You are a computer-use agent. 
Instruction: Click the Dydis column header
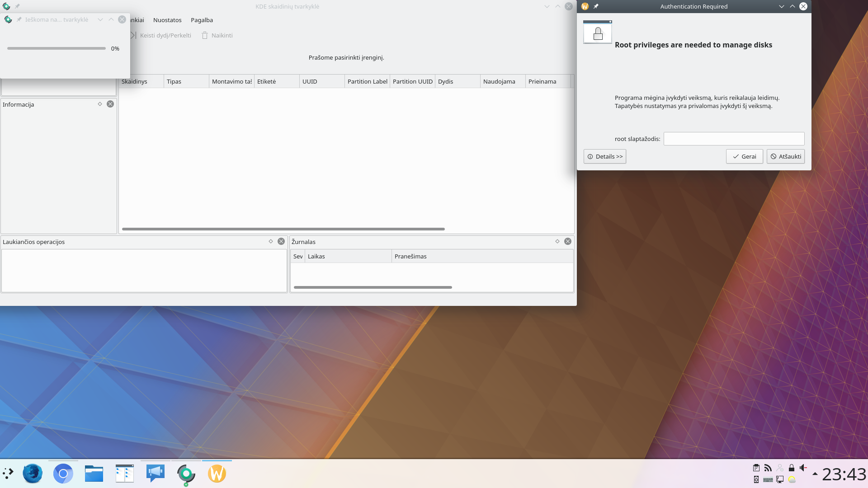[458, 81]
